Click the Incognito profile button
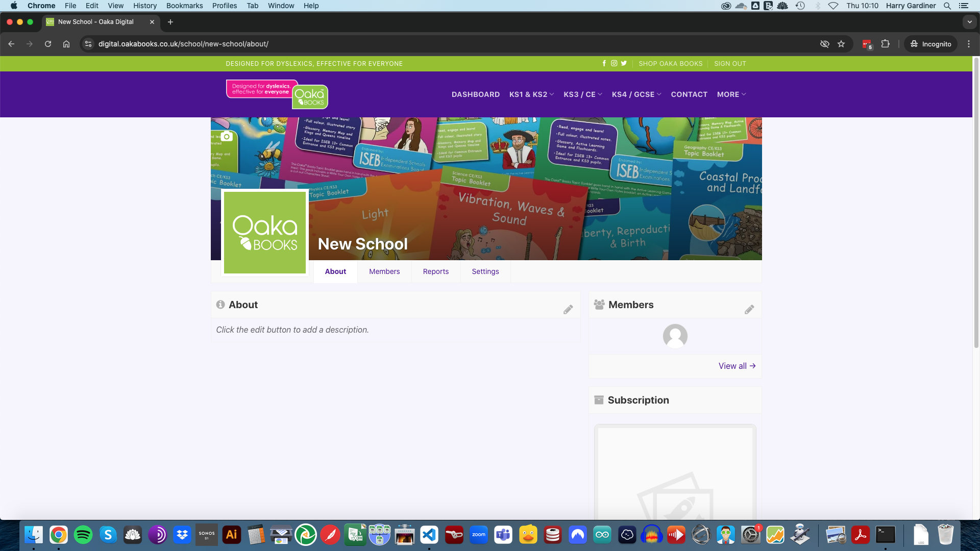 [x=930, y=44]
